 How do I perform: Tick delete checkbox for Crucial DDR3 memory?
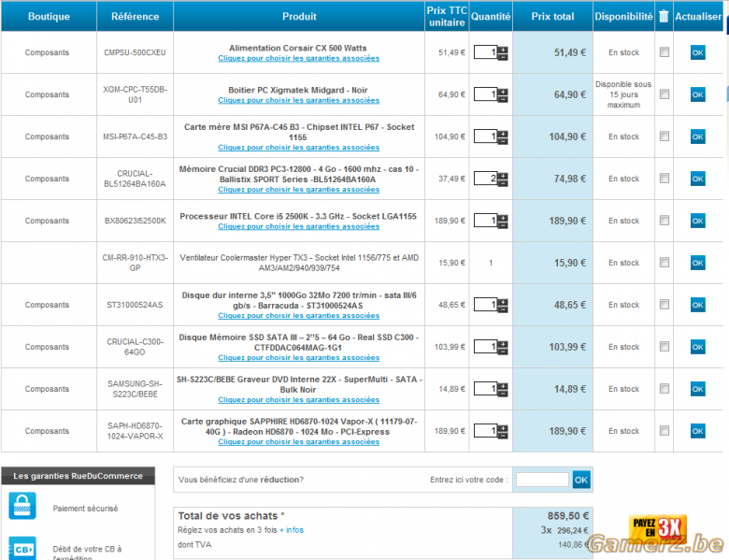point(665,179)
